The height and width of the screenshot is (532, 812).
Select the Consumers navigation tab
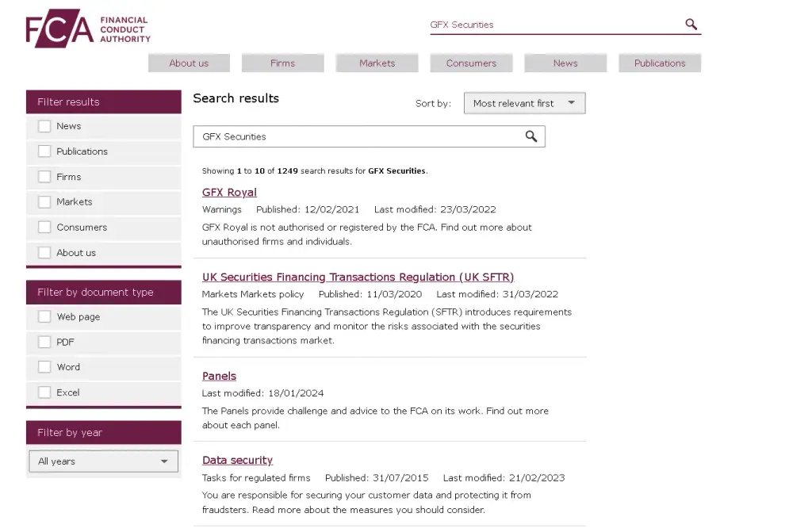tap(471, 63)
